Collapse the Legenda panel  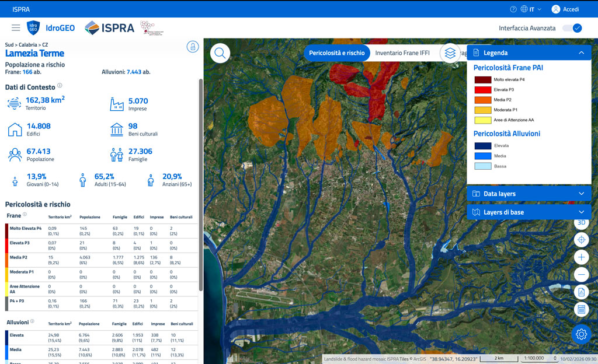[581, 52]
